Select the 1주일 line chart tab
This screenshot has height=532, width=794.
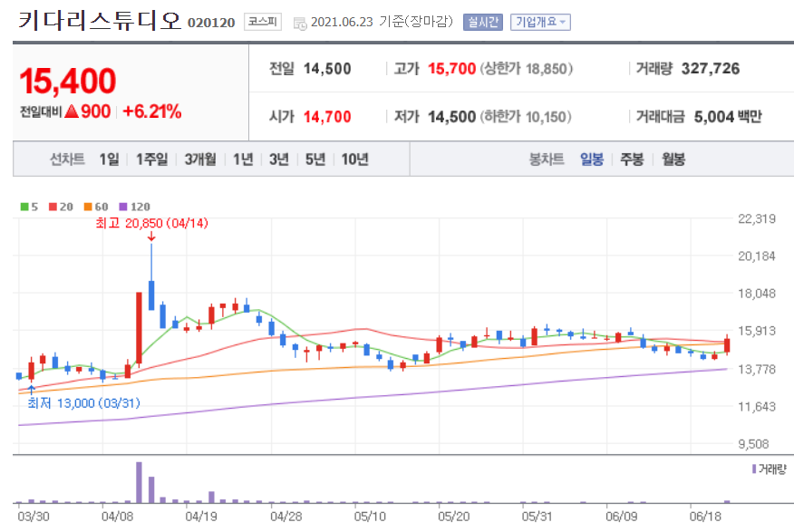[151, 160]
